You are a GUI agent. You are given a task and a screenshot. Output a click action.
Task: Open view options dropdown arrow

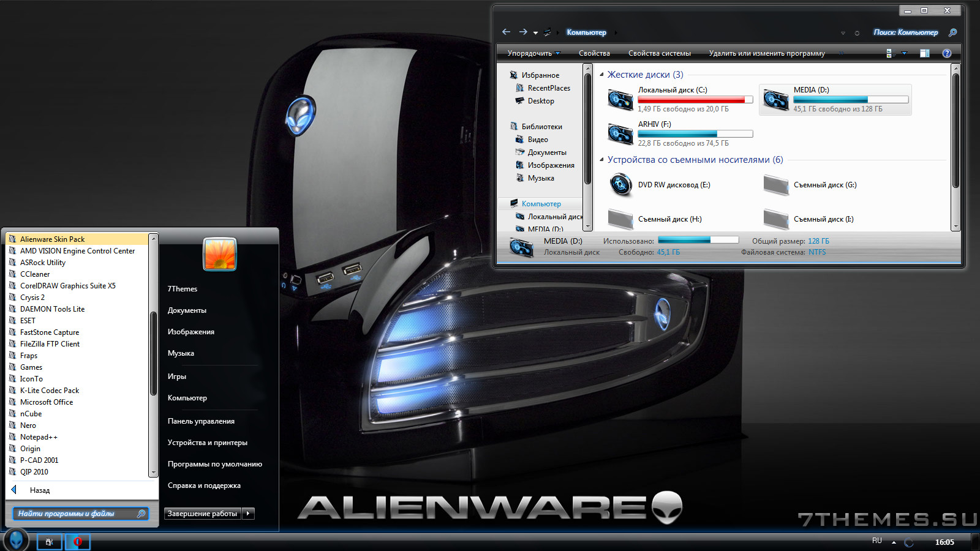pyautogui.click(x=904, y=53)
